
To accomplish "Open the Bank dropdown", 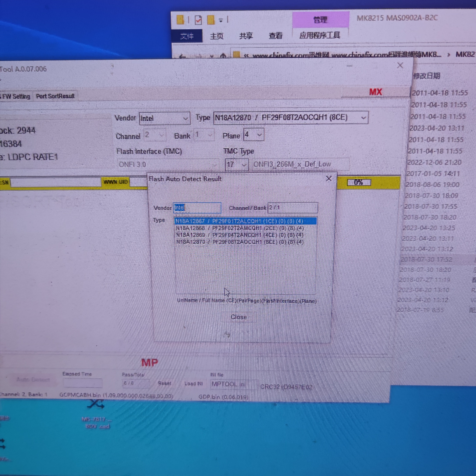I will [x=204, y=135].
